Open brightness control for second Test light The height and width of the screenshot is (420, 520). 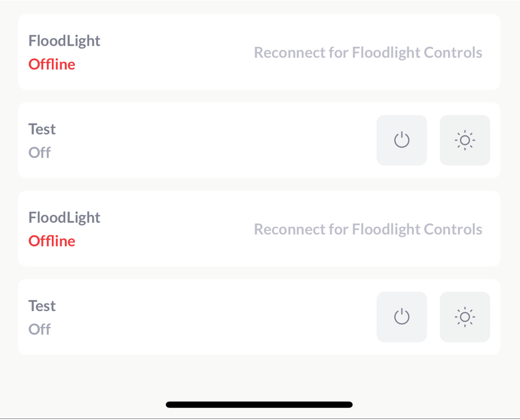(x=465, y=317)
